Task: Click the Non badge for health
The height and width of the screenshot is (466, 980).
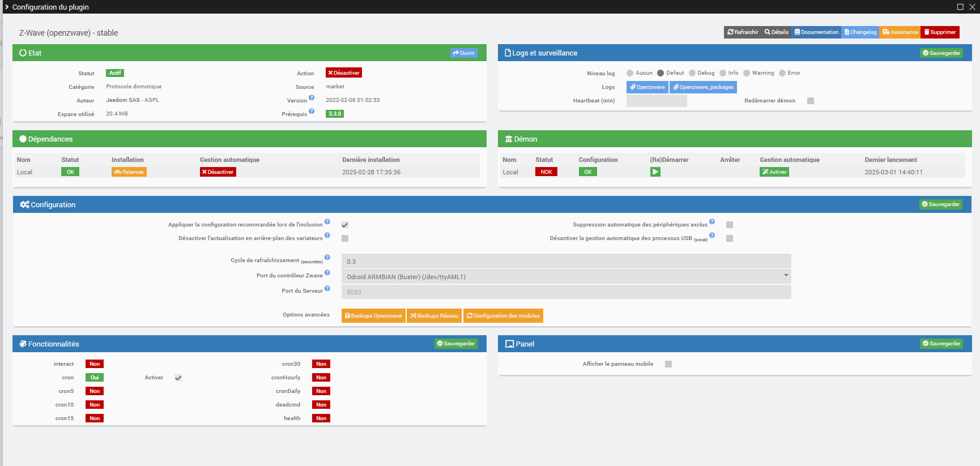Action: [321, 418]
